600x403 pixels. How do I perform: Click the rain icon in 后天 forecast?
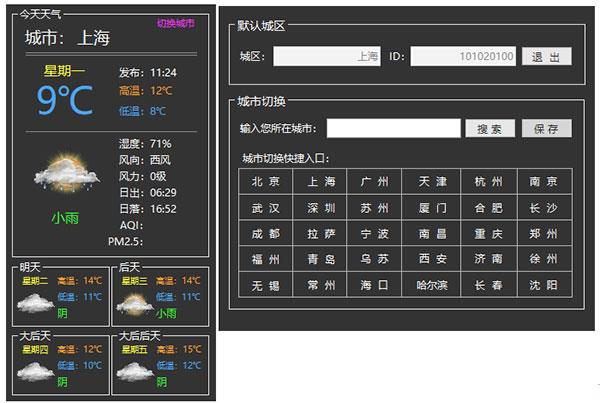[133, 300]
